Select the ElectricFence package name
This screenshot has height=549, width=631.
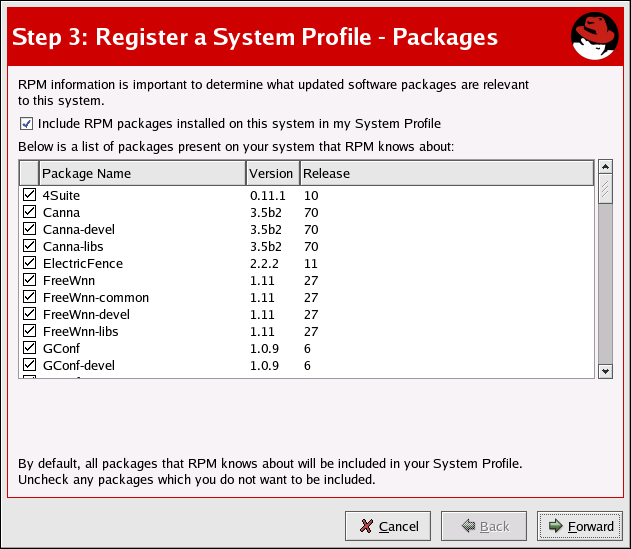[83, 264]
